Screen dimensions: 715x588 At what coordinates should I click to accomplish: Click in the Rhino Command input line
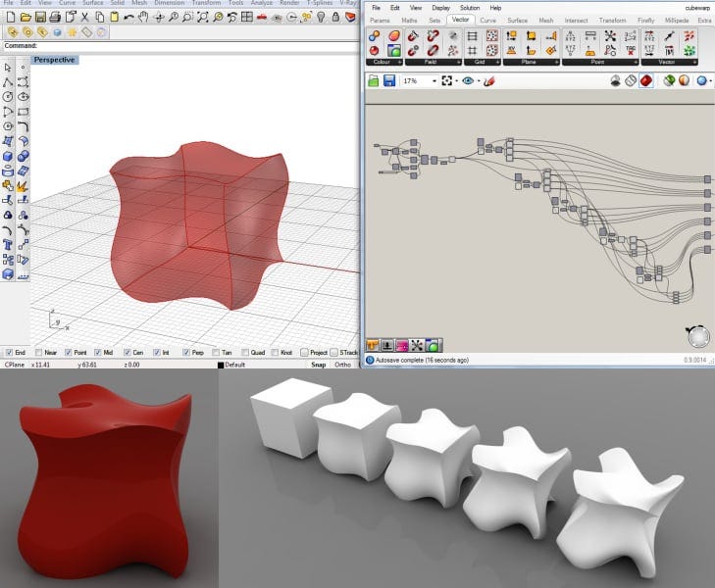click(x=181, y=45)
